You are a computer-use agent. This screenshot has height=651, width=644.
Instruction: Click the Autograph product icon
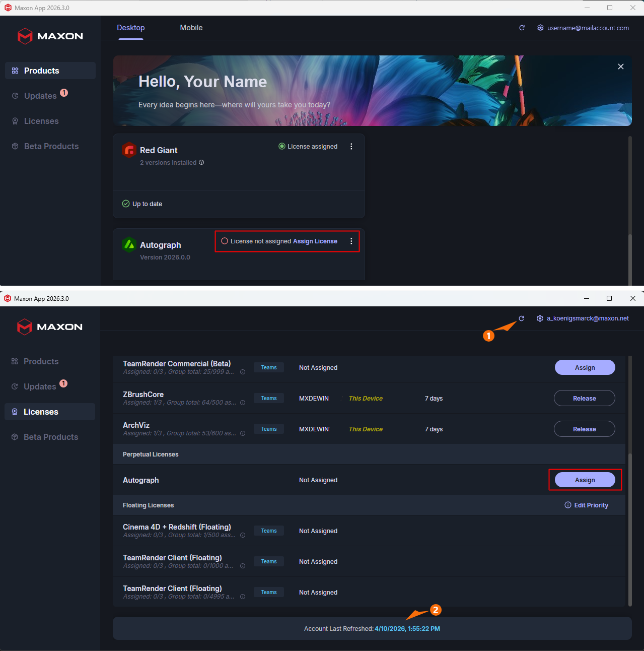tap(129, 244)
